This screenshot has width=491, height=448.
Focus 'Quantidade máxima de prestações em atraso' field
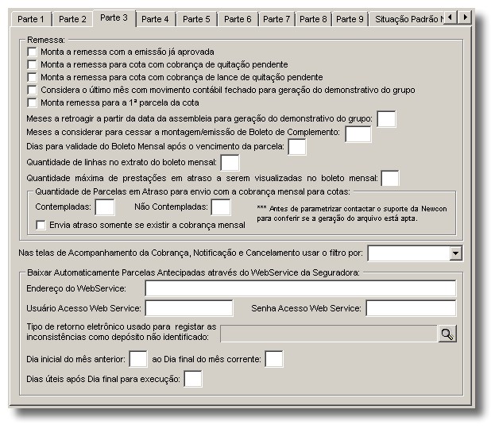coord(390,179)
